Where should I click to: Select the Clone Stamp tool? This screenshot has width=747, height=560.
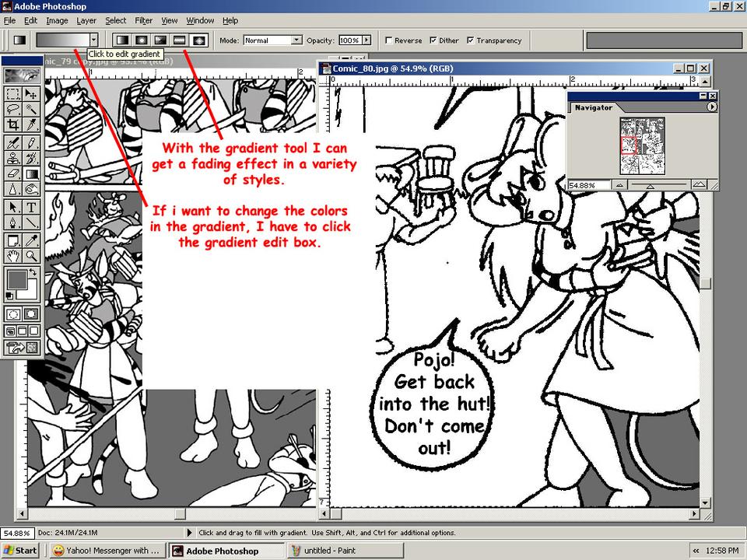(x=13, y=158)
